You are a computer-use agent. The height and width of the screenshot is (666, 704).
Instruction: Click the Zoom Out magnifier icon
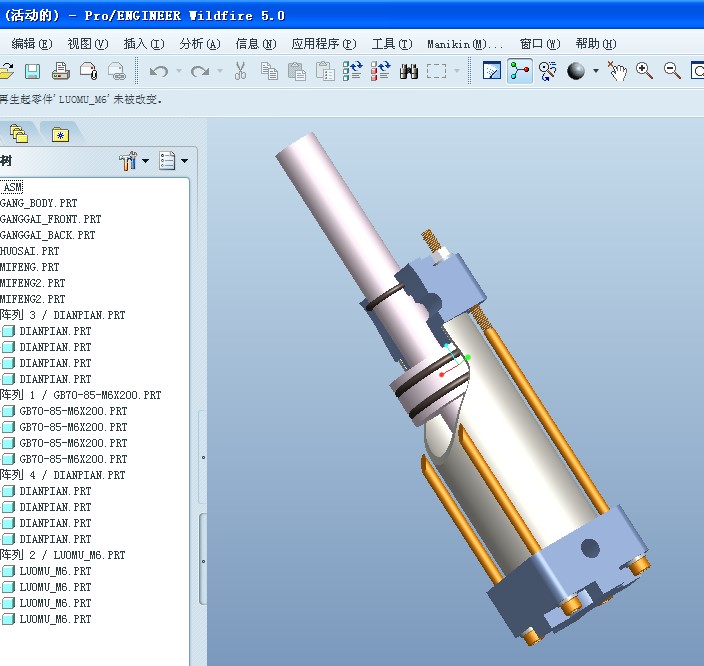click(672, 71)
